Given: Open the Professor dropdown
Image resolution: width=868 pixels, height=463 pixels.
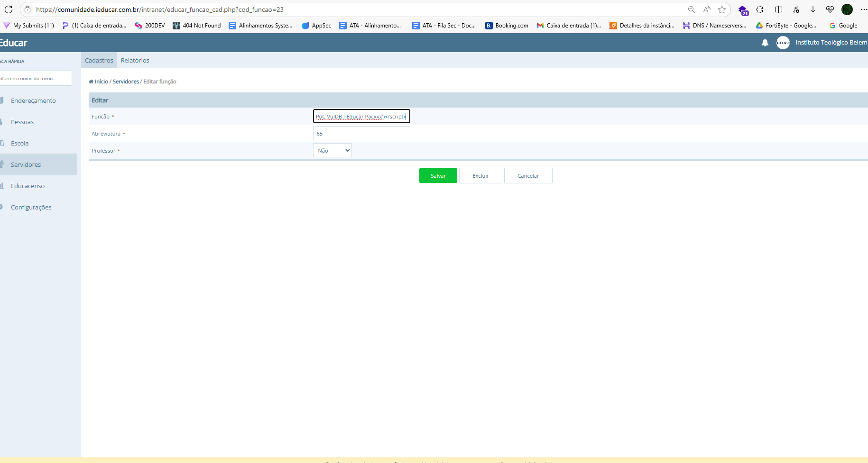Looking at the screenshot, I should (332, 150).
